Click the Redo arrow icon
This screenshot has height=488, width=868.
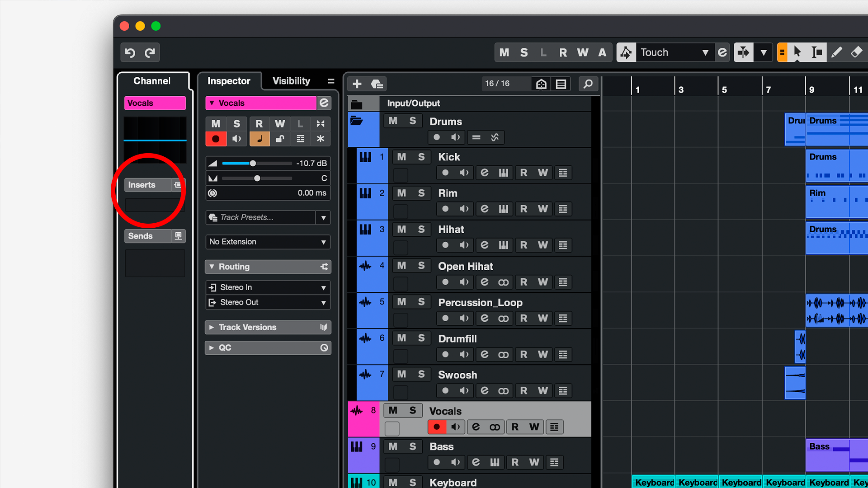click(150, 53)
